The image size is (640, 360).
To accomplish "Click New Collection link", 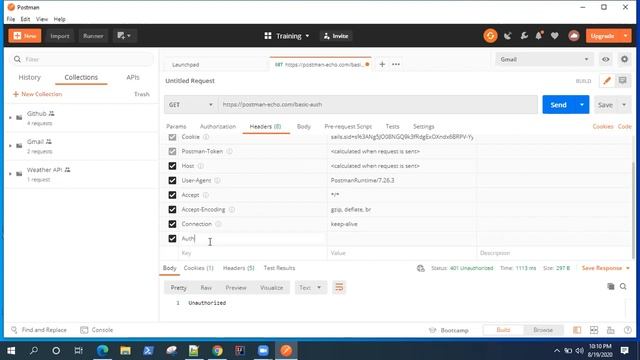I will (x=38, y=94).
